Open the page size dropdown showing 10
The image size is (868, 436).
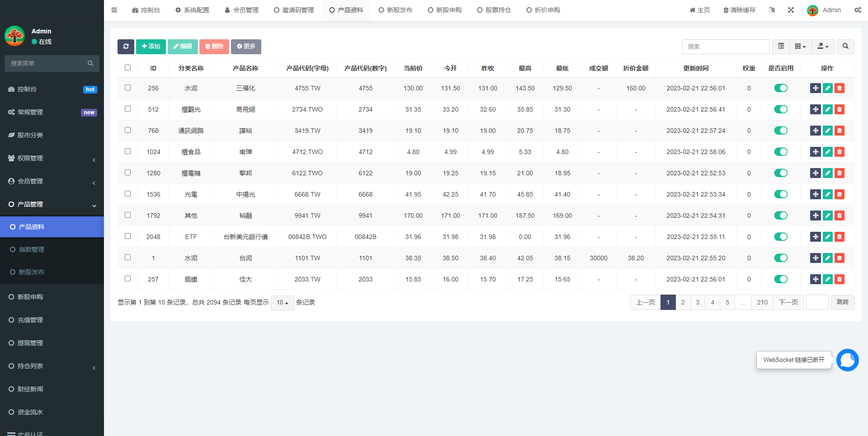(282, 303)
